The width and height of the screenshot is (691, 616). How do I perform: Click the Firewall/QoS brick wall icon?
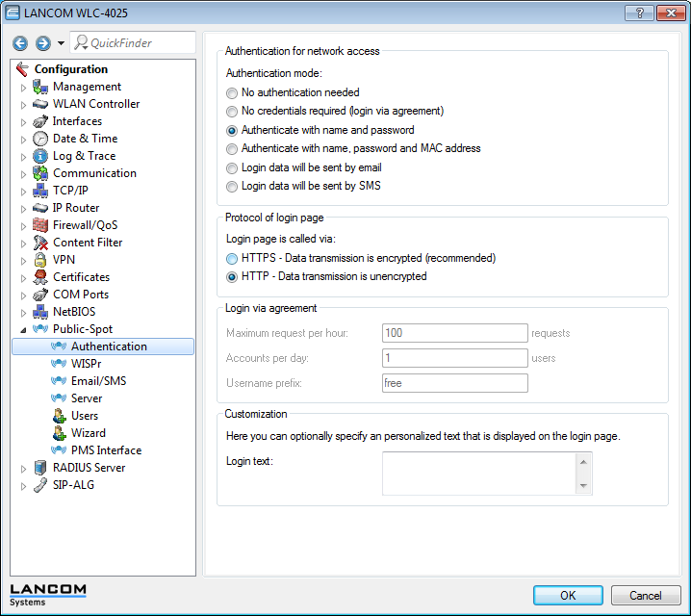tap(40, 225)
